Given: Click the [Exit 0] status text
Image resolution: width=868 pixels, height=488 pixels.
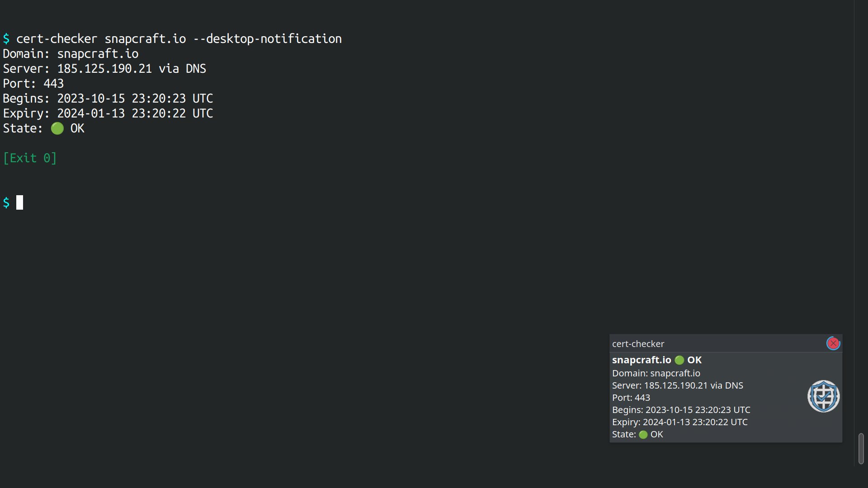Looking at the screenshot, I should coord(30,158).
